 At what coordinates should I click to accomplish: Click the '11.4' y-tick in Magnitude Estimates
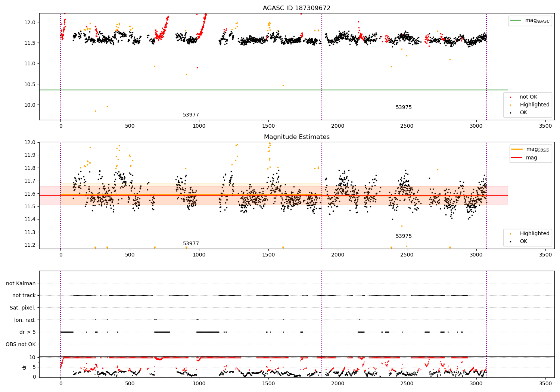[x=30, y=220]
